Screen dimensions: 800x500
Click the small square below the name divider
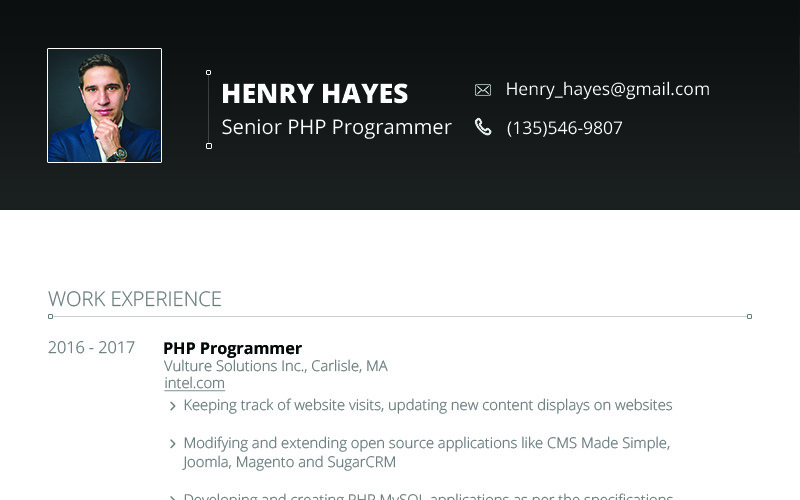(x=208, y=146)
